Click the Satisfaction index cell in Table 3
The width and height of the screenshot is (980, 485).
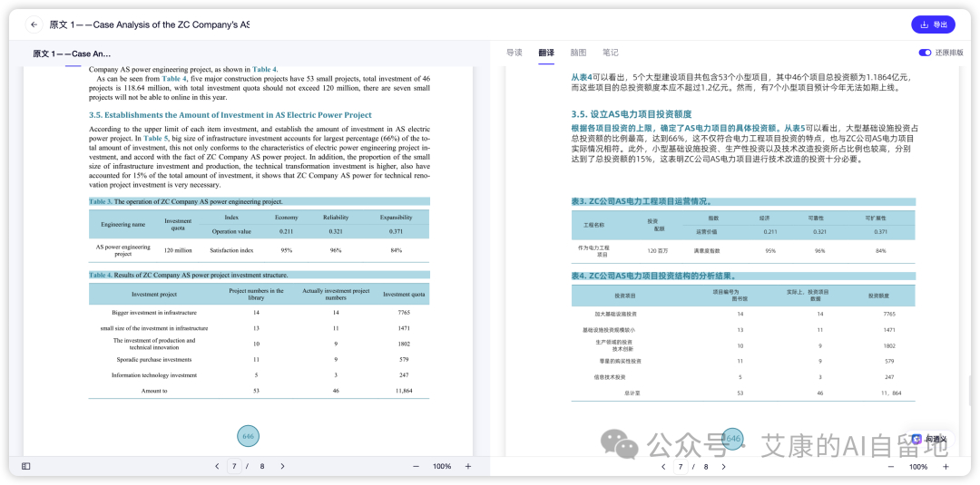[232, 249]
